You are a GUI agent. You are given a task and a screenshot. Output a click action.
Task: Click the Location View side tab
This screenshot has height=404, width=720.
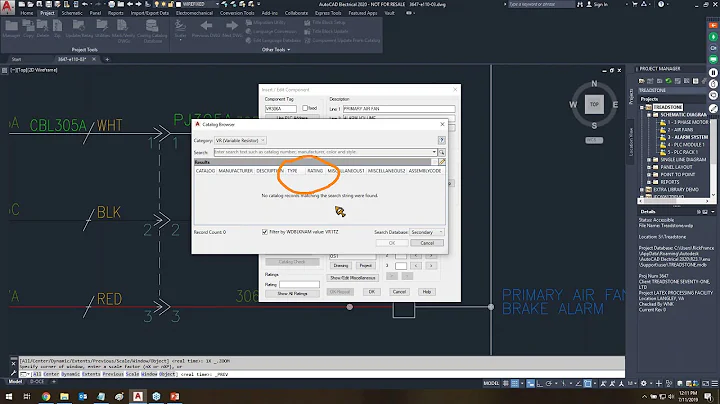coord(631,142)
